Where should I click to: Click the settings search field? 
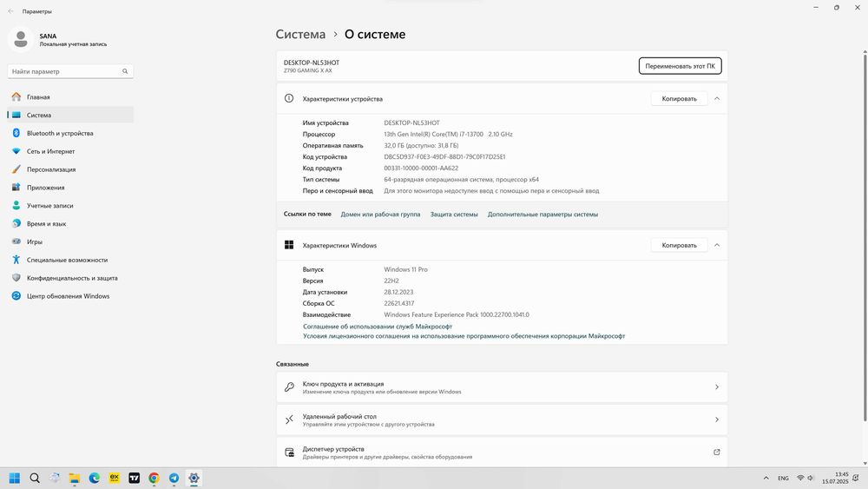[x=69, y=71]
